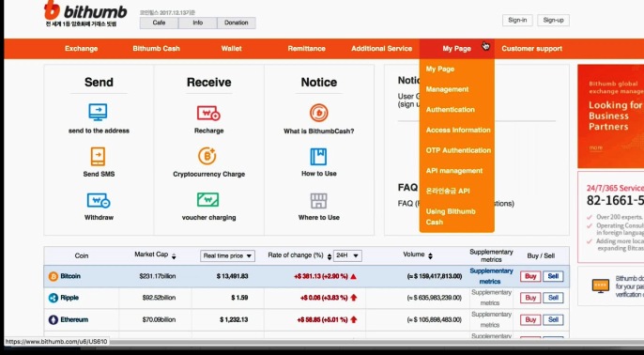Click the What is BithumbCash coin icon
The height and width of the screenshot is (355, 644).
[x=319, y=113]
